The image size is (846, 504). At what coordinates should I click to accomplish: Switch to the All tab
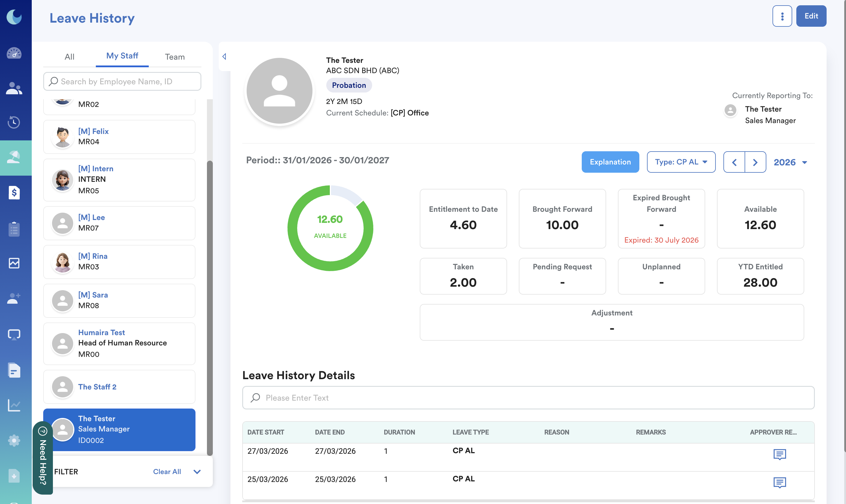click(69, 56)
